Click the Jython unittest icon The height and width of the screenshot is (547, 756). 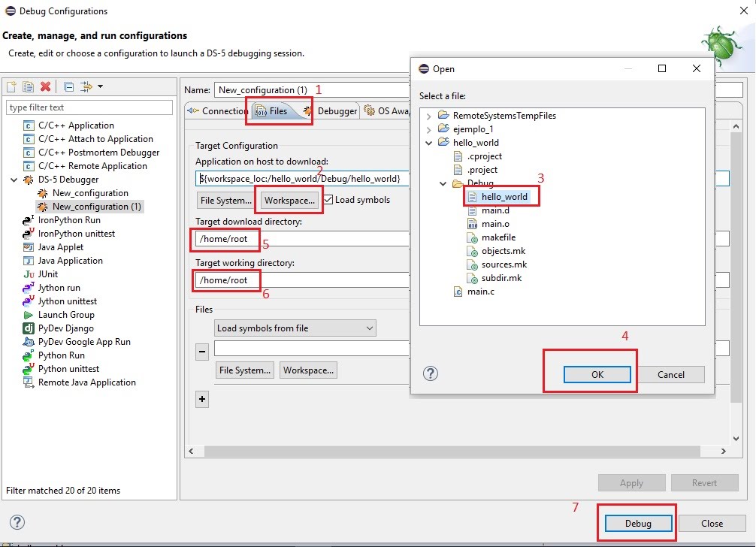pyautogui.click(x=29, y=301)
